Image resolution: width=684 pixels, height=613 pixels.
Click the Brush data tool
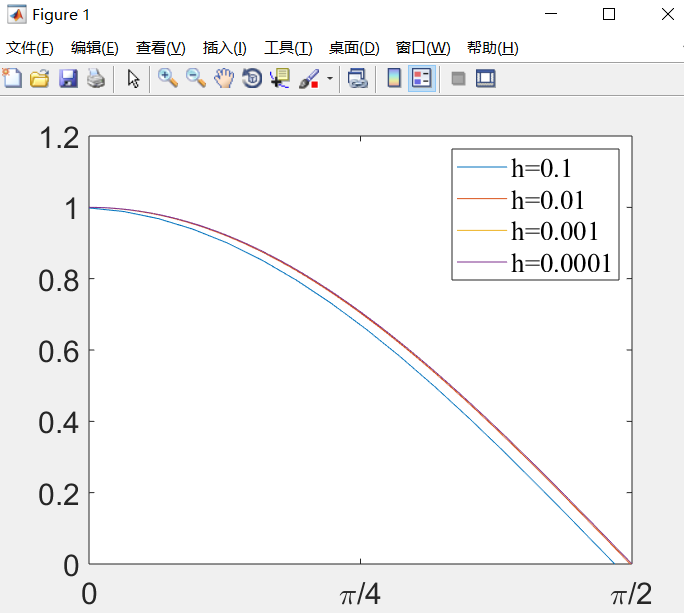[309, 79]
